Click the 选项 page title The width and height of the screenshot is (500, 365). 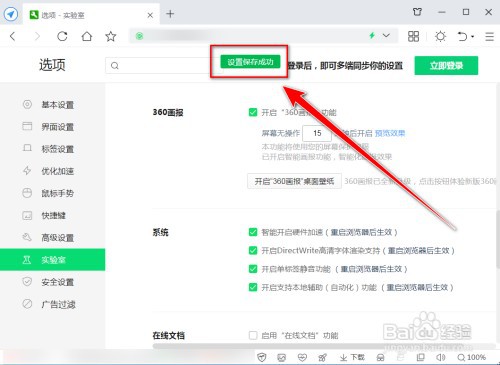[52, 65]
